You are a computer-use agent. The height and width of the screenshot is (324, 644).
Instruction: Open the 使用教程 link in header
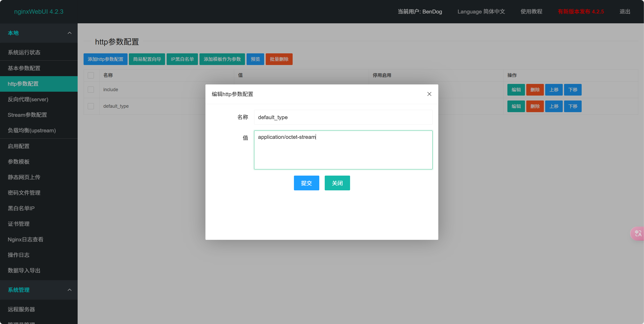531,12
